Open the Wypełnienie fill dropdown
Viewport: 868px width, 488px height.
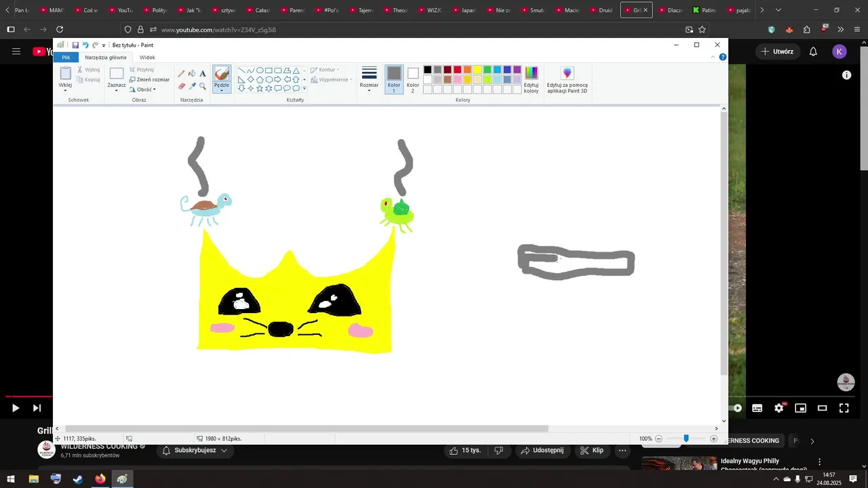(332, 79)
